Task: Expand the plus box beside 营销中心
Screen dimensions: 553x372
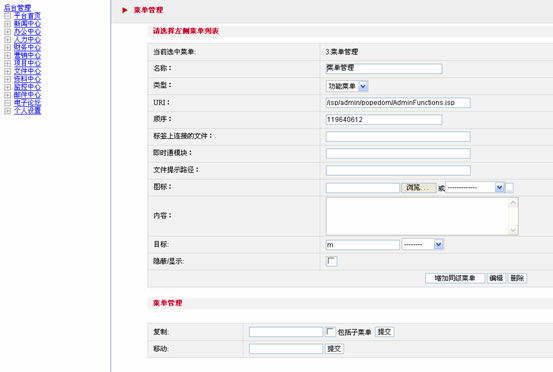Action: click(x=7, y=55)
